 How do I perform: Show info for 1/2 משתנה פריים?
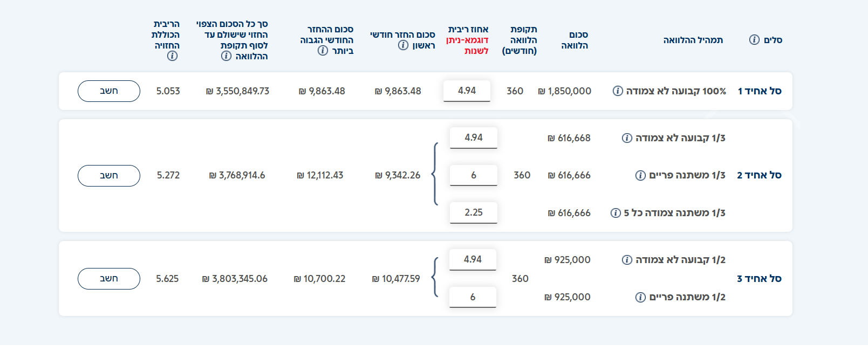tap(640, 297)
